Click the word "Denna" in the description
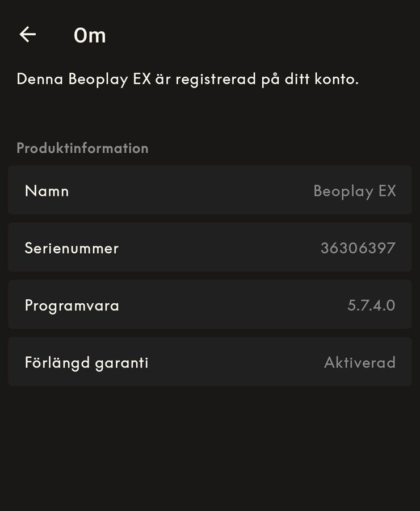 [x=40, y=79]
